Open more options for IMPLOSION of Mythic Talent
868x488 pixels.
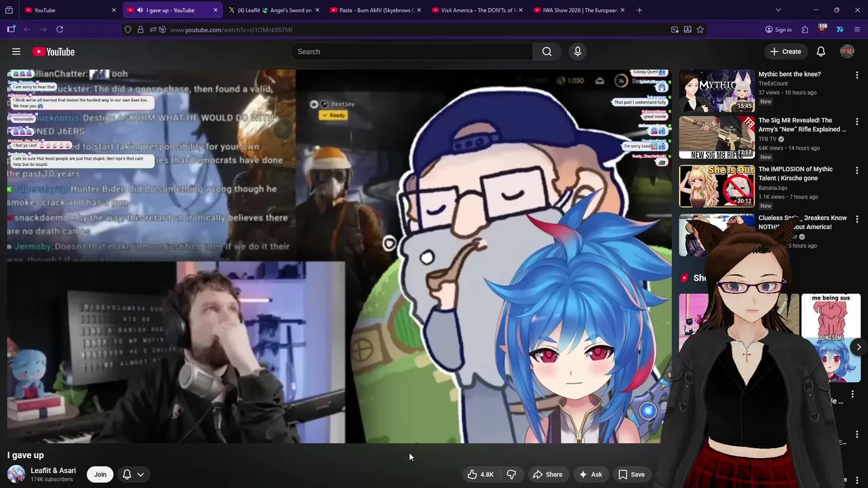click(857, 171)
